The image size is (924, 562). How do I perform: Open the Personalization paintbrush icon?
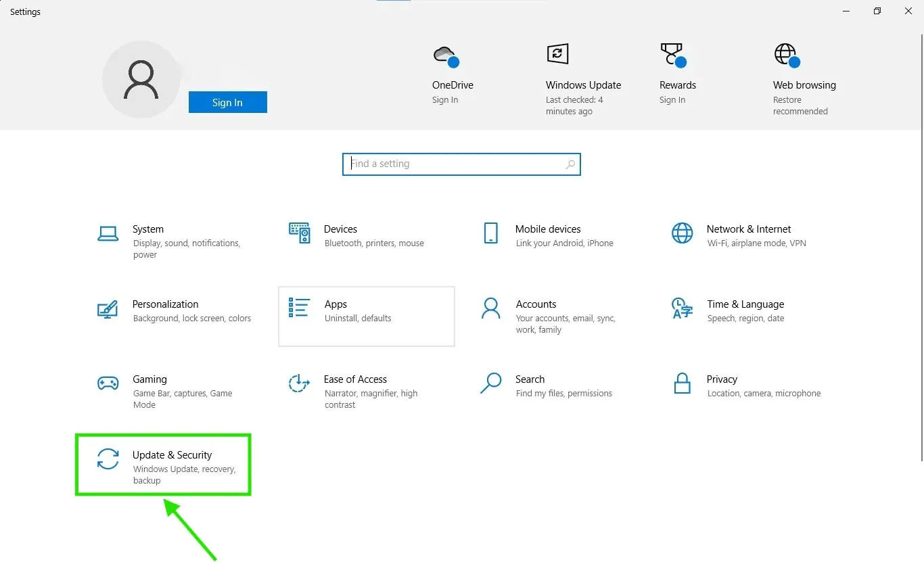pyautogui.click(x=108, y=308)
